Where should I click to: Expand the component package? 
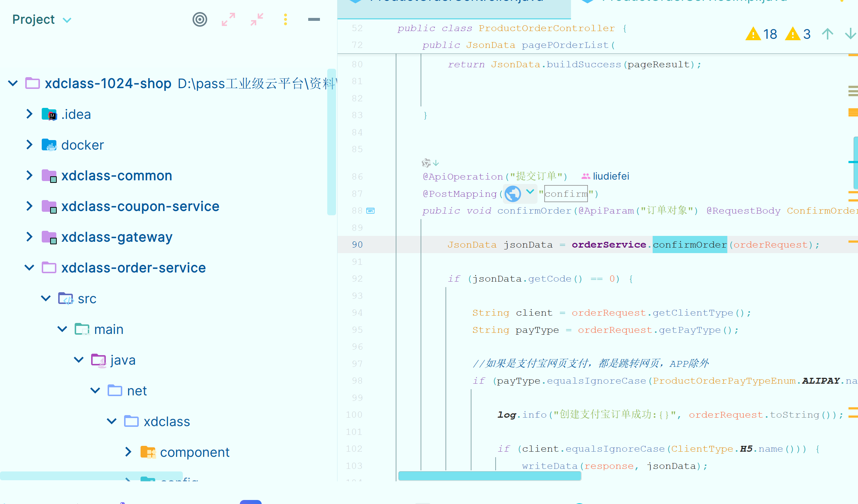coord(128,452)
